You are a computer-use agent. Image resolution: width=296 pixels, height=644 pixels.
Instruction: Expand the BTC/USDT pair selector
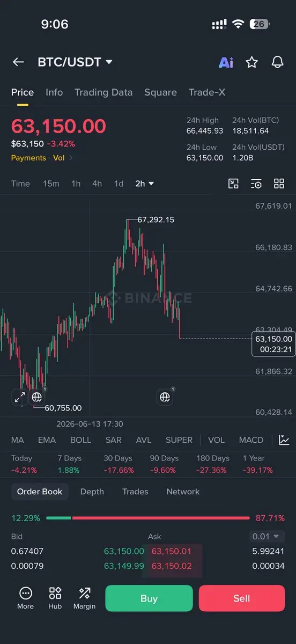[75, 62]
